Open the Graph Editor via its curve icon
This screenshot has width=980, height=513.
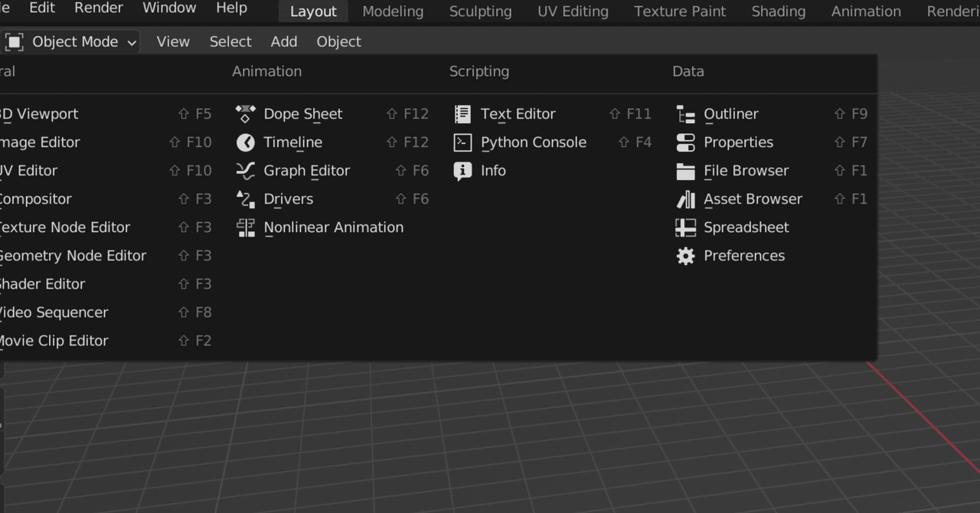pos(245,171)
